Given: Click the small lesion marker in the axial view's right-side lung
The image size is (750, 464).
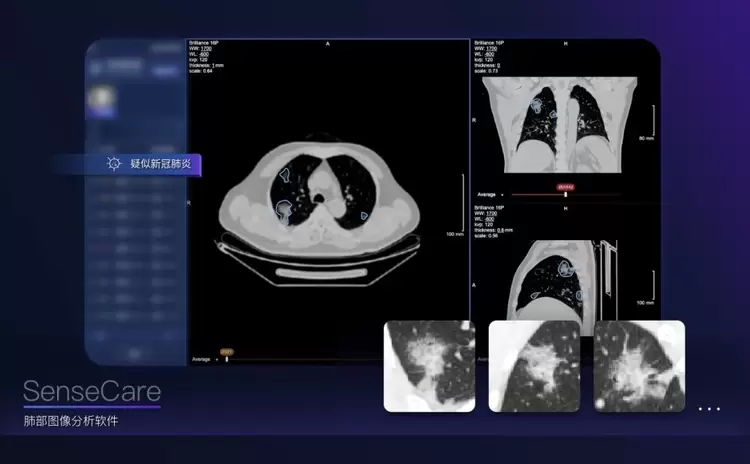Looking at the screenshot, I should [x=364, y=215].
